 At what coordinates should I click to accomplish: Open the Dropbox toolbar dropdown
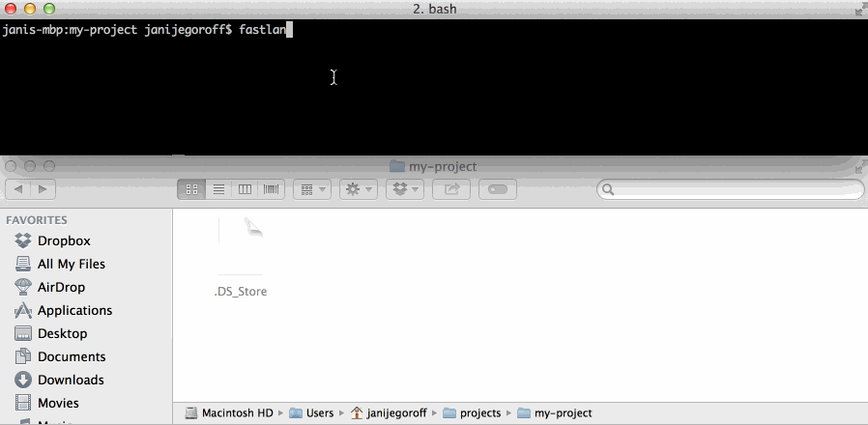tap(405, 189)
